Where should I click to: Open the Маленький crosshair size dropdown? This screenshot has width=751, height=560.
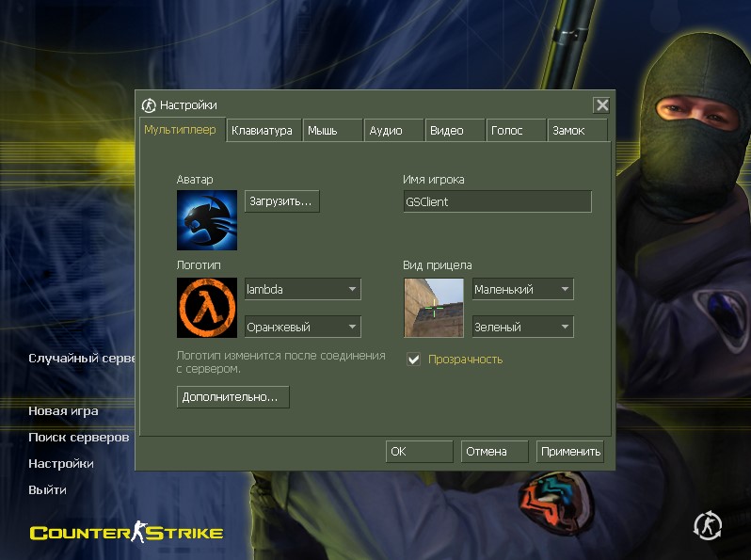coord(522,290)
